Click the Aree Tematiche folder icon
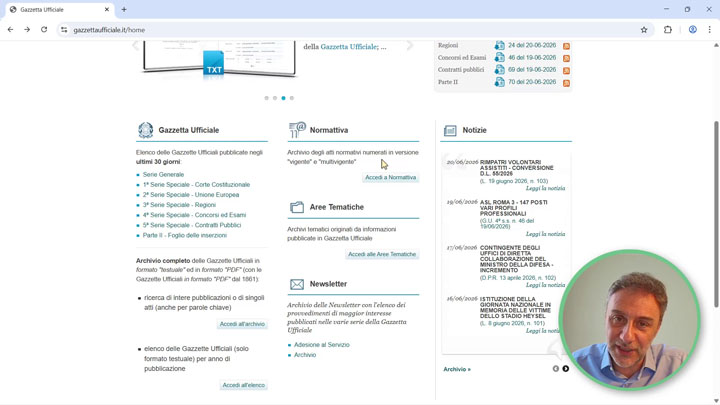 click(x=297, y=207)
